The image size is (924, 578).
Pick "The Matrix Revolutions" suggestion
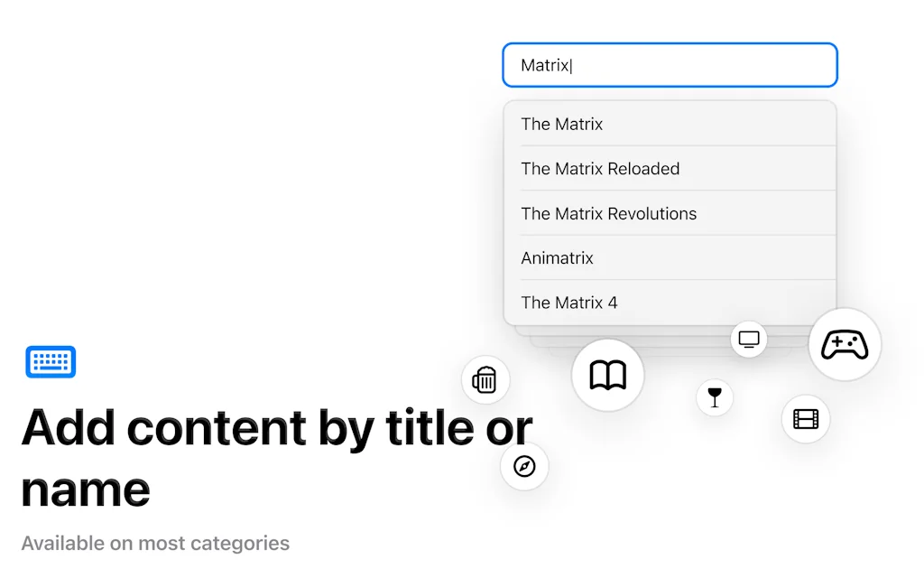point(609,214)
